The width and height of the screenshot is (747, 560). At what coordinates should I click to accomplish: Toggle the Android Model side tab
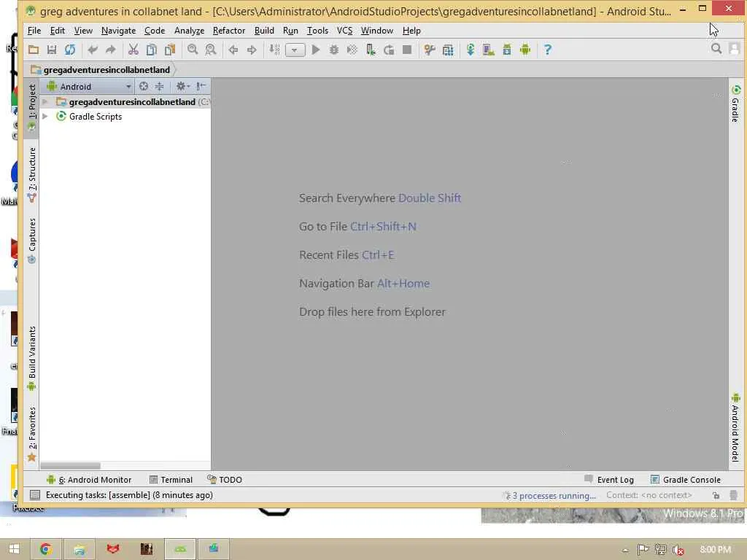[735, 427]
